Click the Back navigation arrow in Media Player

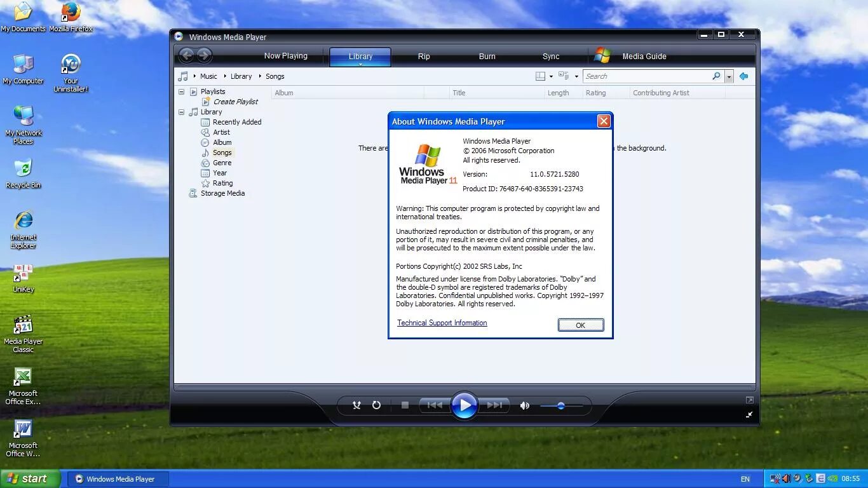tap(186, 55)
